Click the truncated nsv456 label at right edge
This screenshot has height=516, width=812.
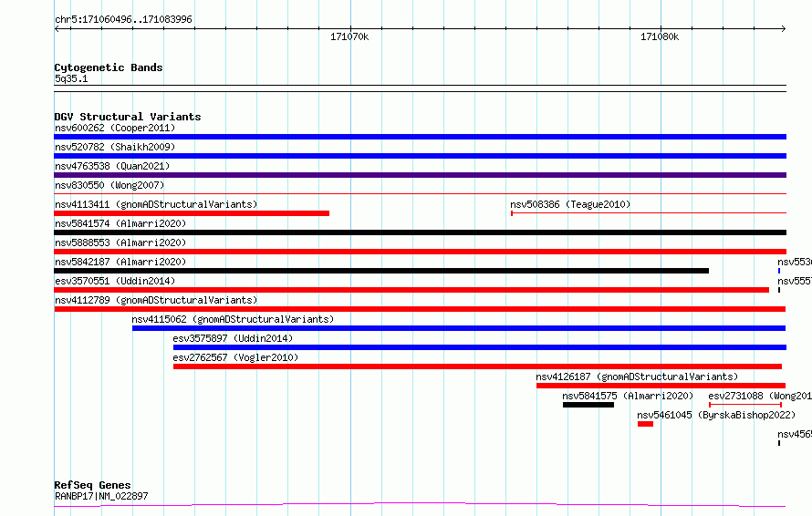795,434
